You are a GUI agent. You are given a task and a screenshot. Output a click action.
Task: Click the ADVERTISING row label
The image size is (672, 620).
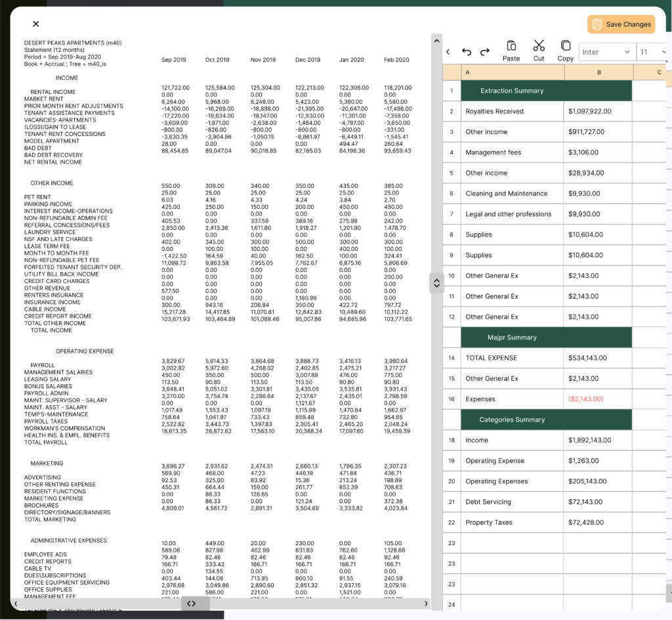click(43, 477)
